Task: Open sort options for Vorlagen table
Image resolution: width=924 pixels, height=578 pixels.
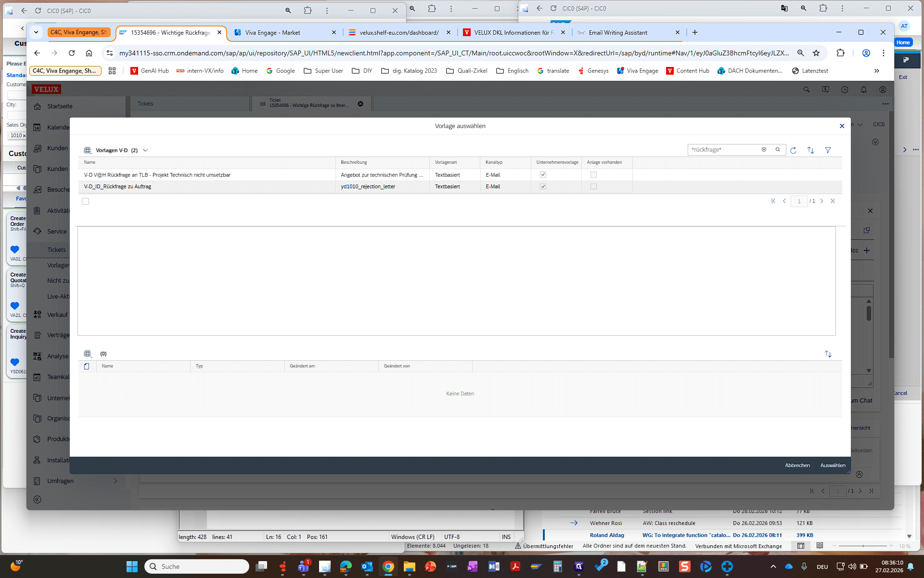Action: [810, 150]
